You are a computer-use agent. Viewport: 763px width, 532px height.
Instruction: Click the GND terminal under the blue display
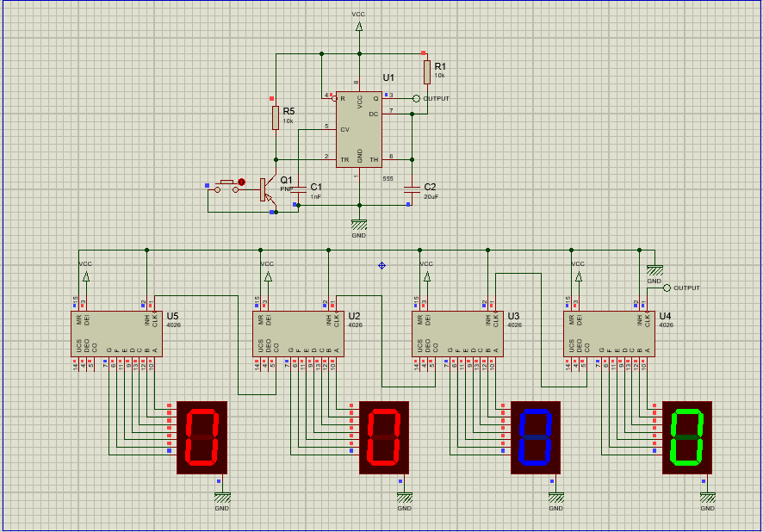coord(556,498)
